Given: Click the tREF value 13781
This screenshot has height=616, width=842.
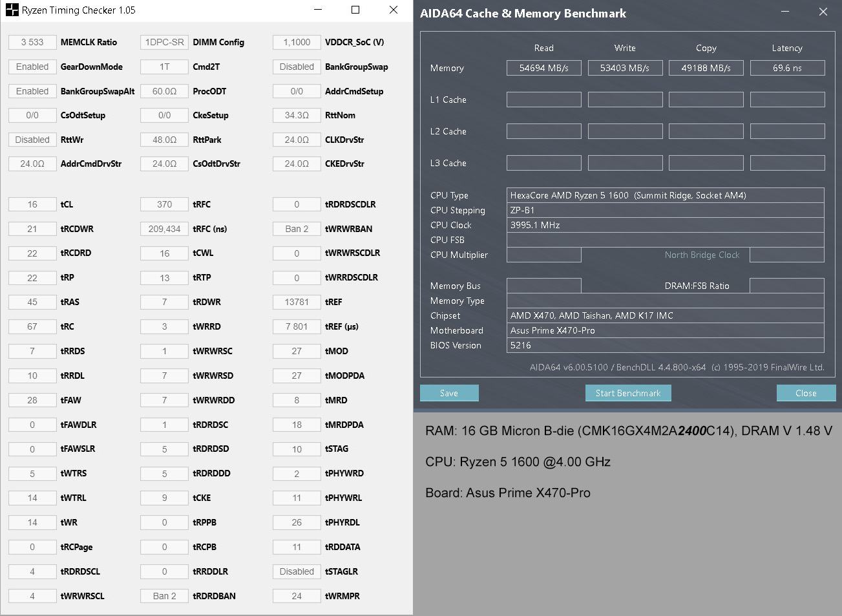Looking at the screenshot, I should click(x=297, y=302).
